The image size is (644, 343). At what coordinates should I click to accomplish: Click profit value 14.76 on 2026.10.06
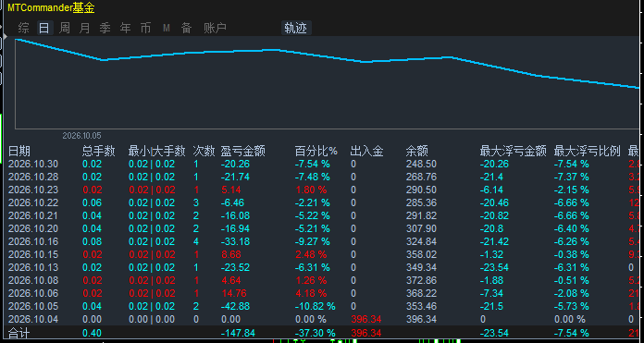[x=233, y=293]
